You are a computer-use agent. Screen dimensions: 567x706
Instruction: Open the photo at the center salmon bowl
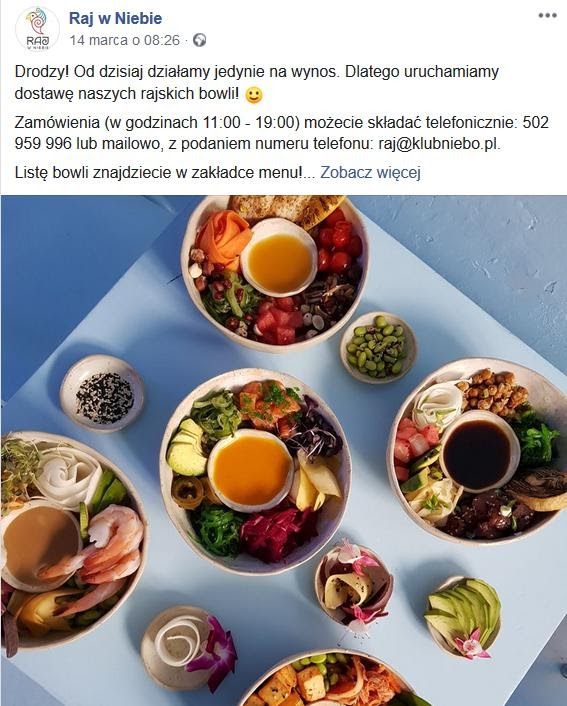coord(255,471)
